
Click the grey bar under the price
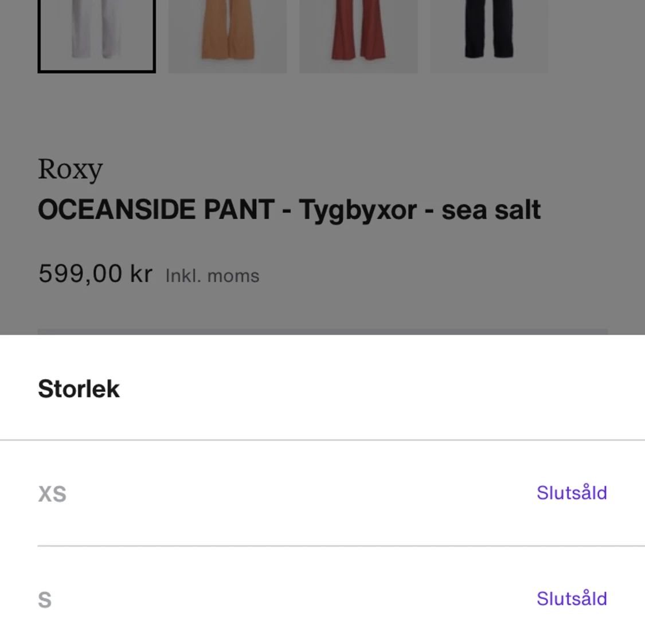coord(322,332)
